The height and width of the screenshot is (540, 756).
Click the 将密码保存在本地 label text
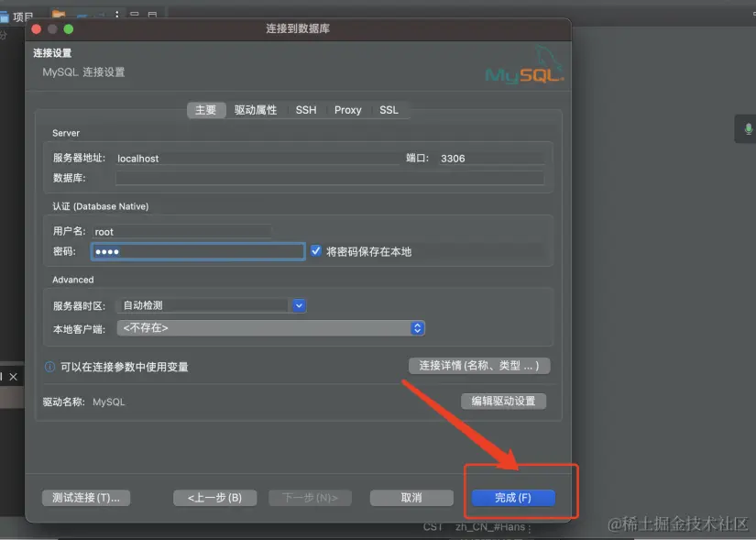coord(369,251)
